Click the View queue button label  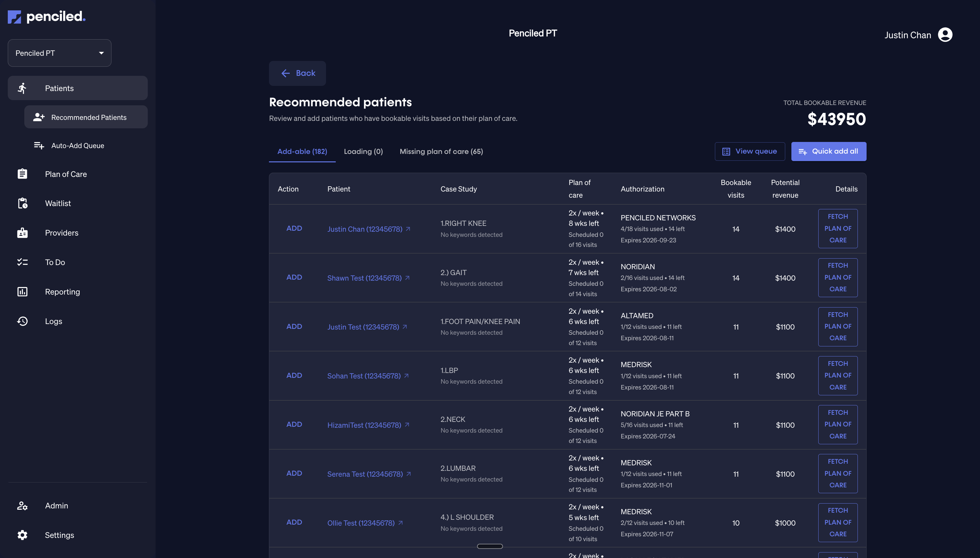[756, 151]
